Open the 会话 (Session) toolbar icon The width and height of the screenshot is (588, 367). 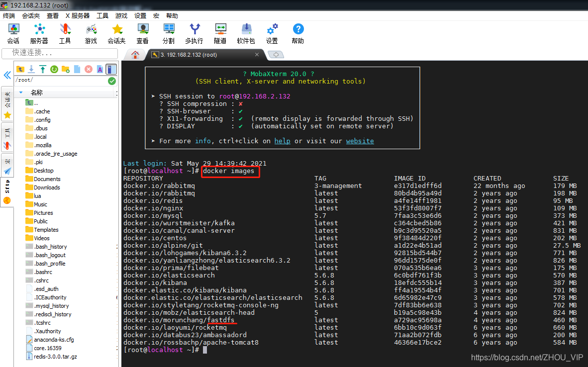13,33
